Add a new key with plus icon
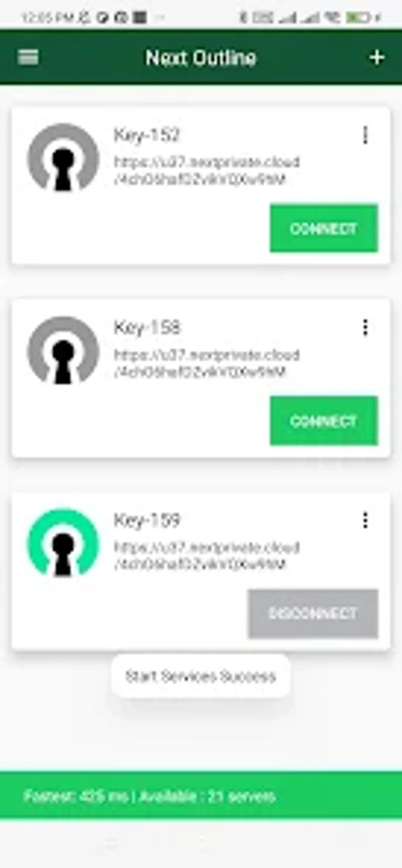Viewport: 402px width, 868px height. click(377, 57)
